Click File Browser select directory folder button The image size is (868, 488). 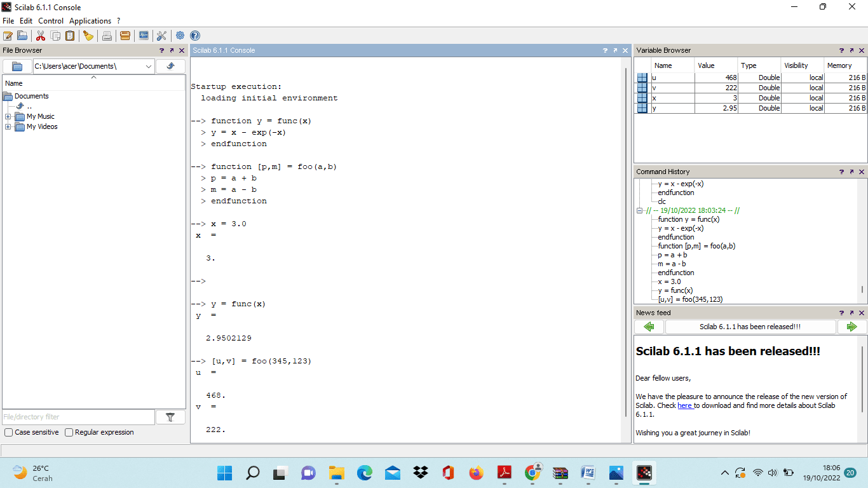(18, 66)
